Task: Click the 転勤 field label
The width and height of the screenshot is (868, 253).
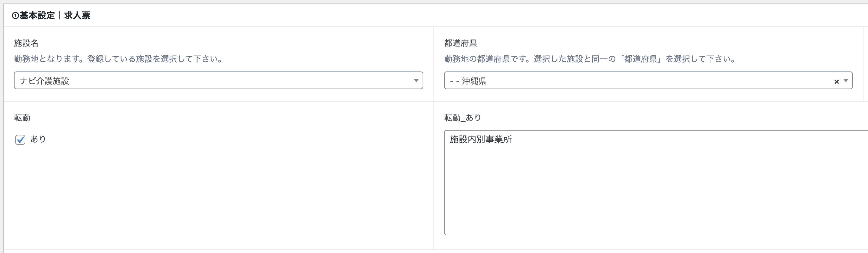Action: pyautogui.click(x=22, y=118)
